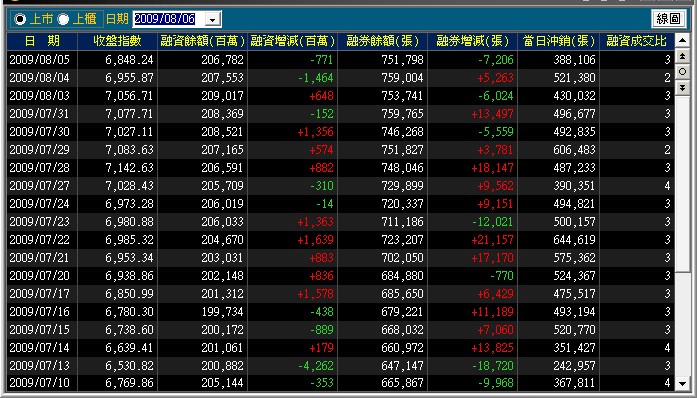Click the scrollbar down arrow
Viewport: 697px width, 398px height.
[682, 384]
